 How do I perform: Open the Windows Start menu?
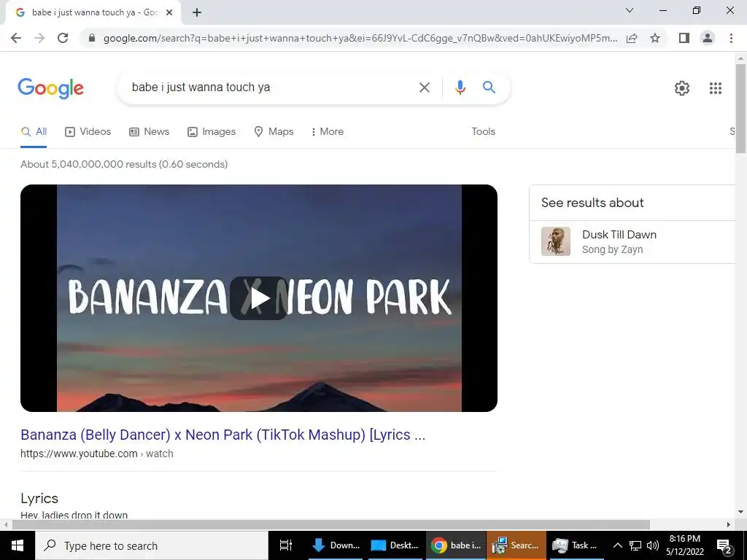pos(18,545)
